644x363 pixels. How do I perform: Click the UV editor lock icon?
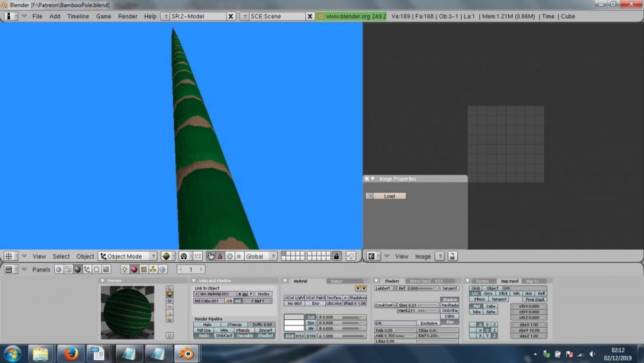coord(453,256)
